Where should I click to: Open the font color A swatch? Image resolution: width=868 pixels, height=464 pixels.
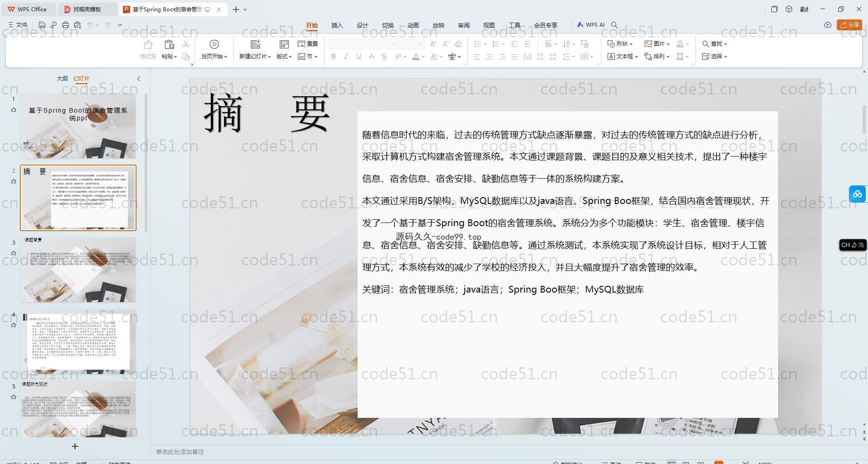click(416, 57)
